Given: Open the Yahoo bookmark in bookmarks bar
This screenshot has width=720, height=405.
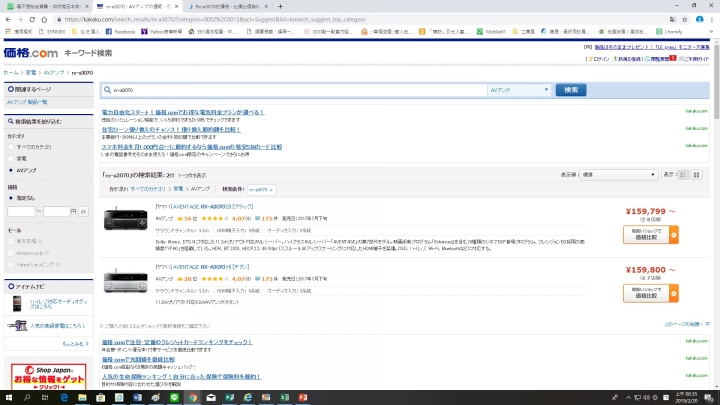Looking at the screenshot, I should point(161,32).
